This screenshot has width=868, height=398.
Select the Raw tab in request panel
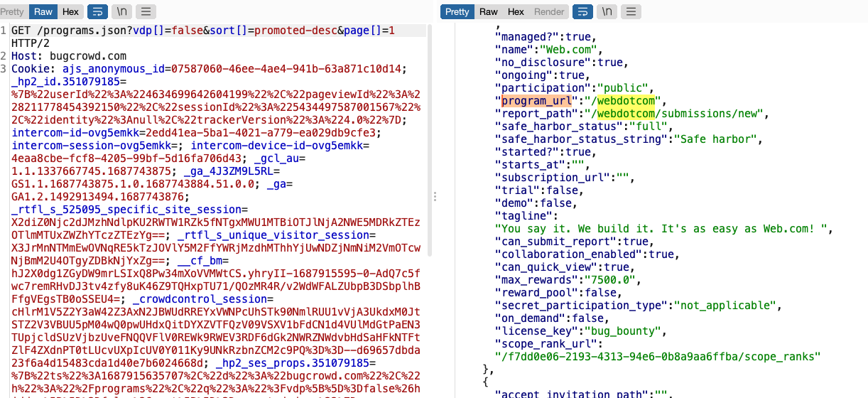point(43,11)
